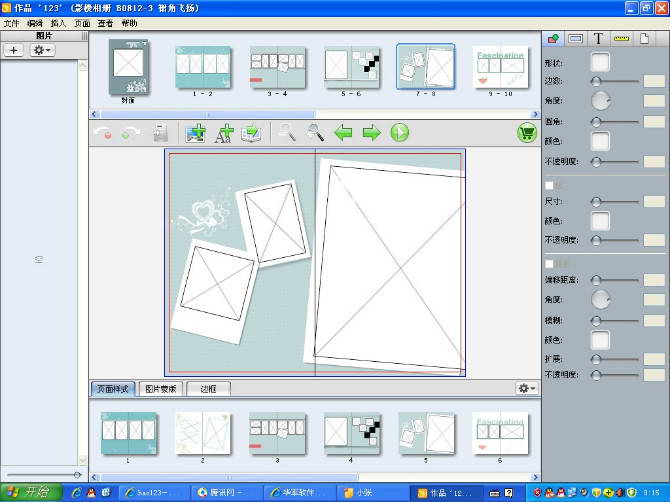Open the text 'T' properties tab
Viewport: 670px width, 502px height.
[598, 39]
